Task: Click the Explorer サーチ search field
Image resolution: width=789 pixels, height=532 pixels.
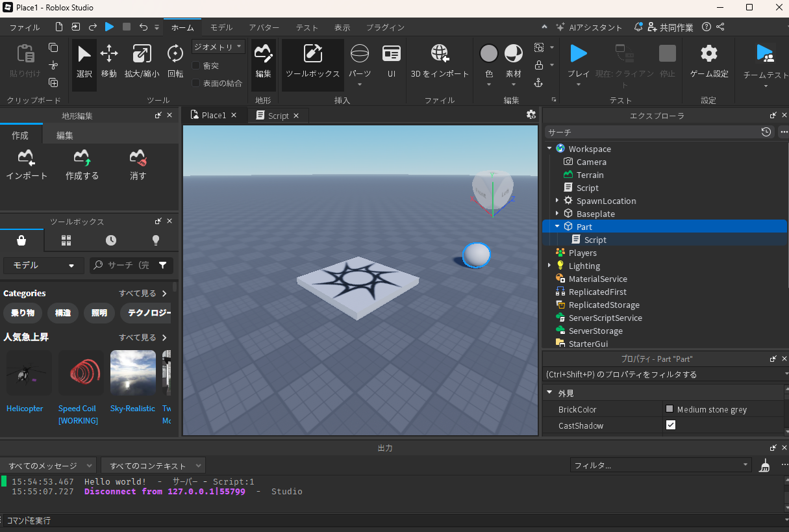Action: pos(649,132)
